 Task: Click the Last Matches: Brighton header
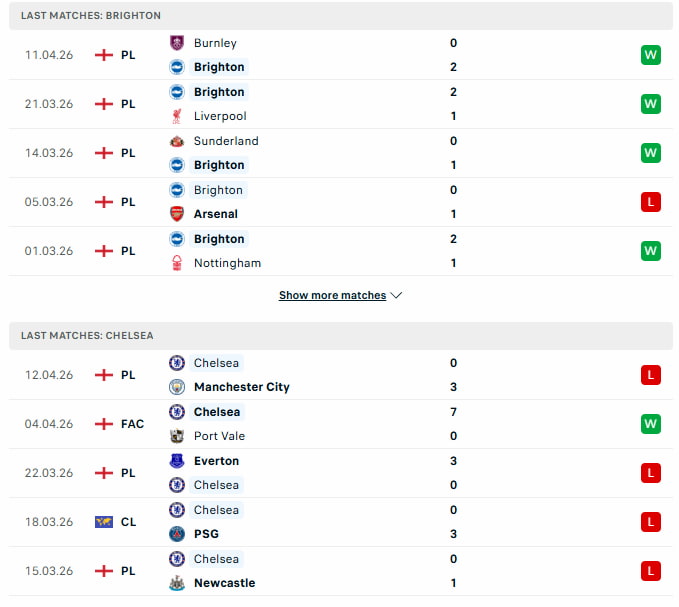91,16
